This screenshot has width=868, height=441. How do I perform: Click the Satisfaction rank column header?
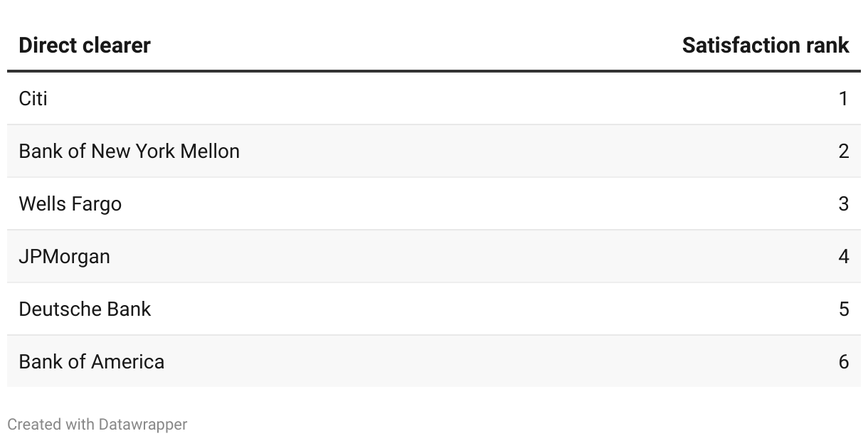(x=766, y=46)
